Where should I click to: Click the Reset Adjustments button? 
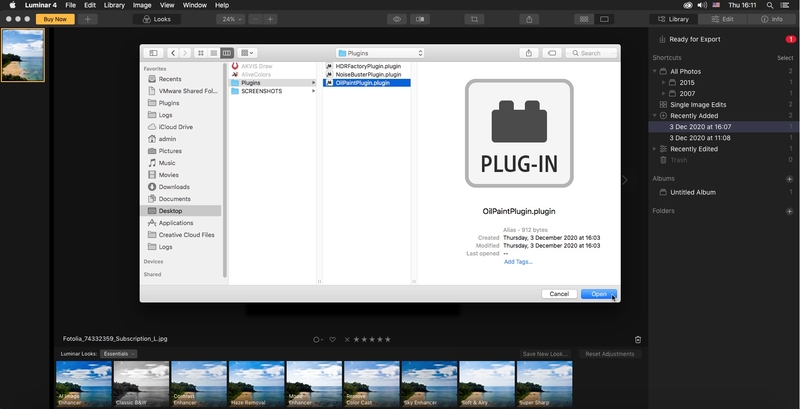[610, 354]
